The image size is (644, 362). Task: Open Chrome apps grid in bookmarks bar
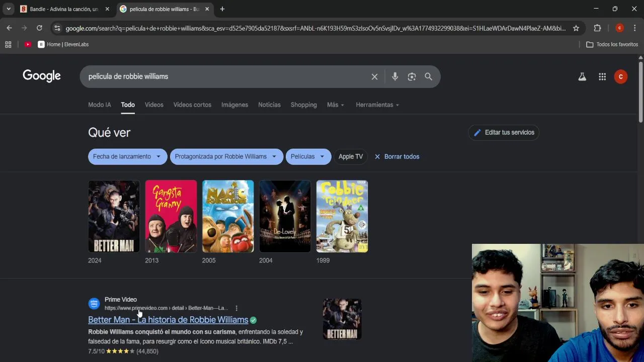tap(8, 44)
